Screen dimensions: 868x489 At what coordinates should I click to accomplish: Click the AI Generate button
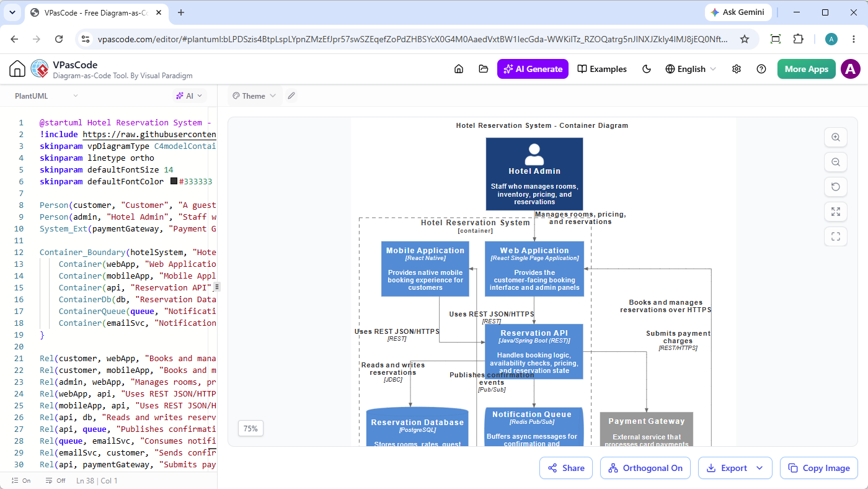[533, 69]
